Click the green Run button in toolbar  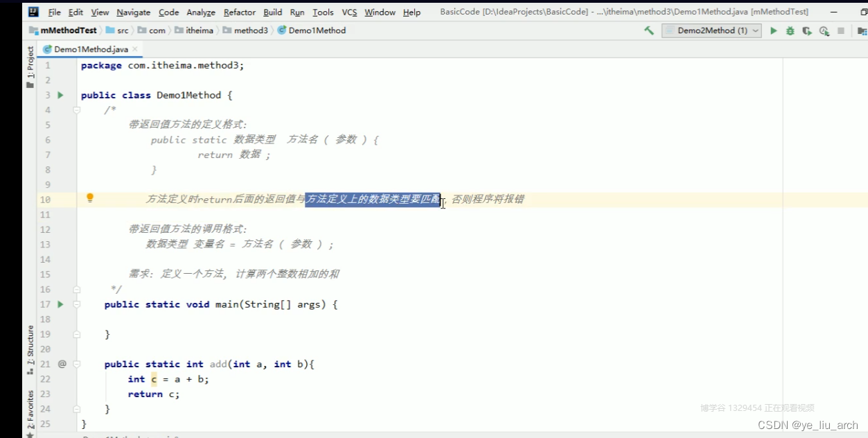774,30
